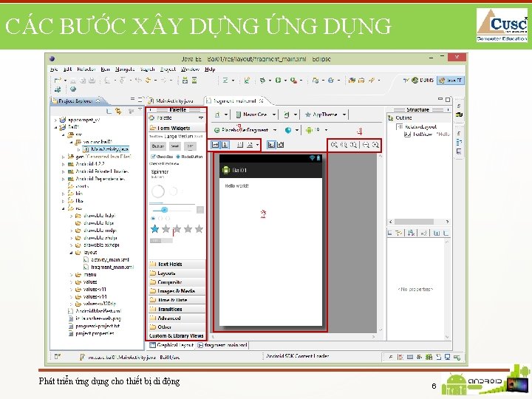Click the sort alphabetically properties icon
This screenshot has height=399, width=532.
(412, 233)
